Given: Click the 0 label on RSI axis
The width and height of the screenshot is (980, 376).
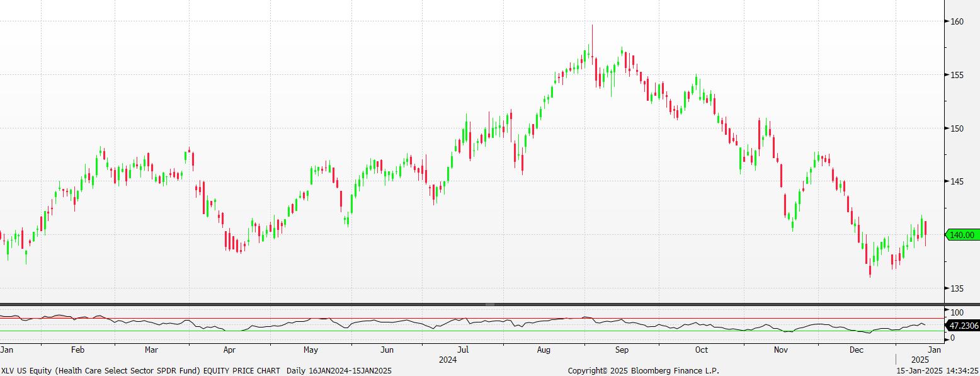Looking at the screenshot, I should (x=952, y=338).
